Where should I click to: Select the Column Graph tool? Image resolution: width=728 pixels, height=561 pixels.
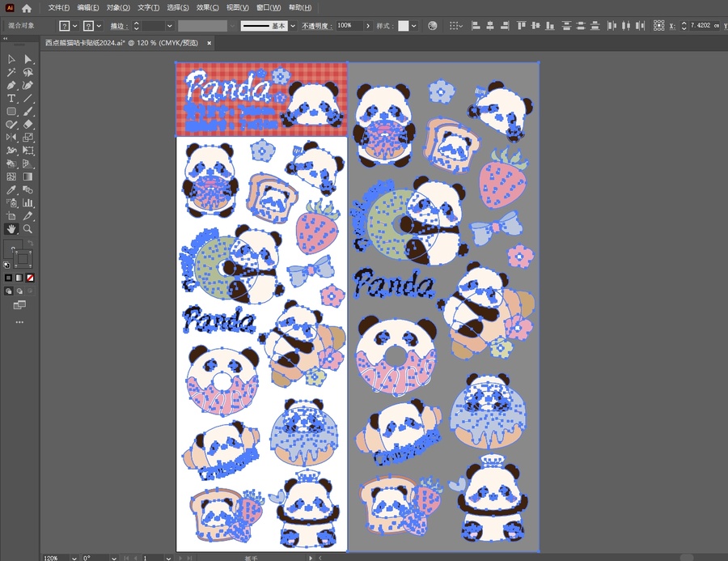(x=28, y=202)
